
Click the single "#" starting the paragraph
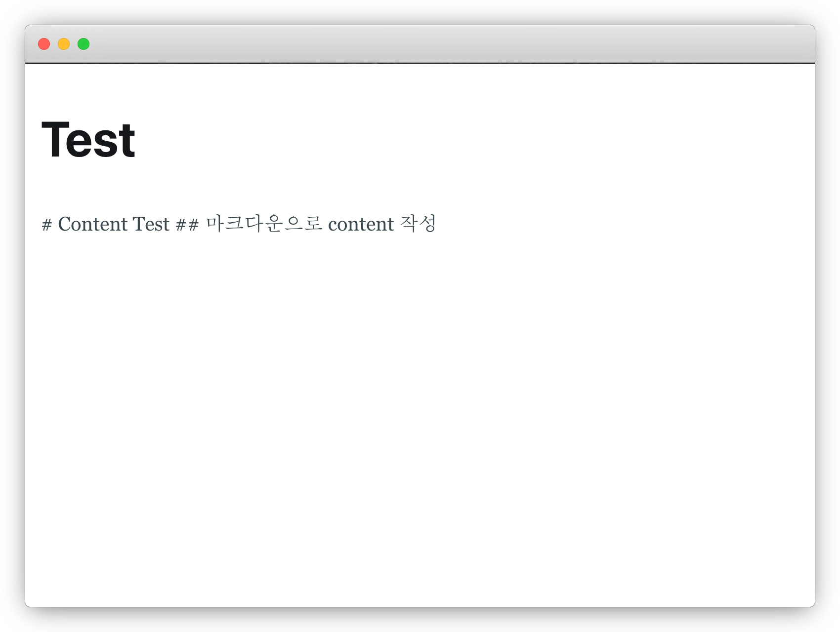[x=47, y=225]
